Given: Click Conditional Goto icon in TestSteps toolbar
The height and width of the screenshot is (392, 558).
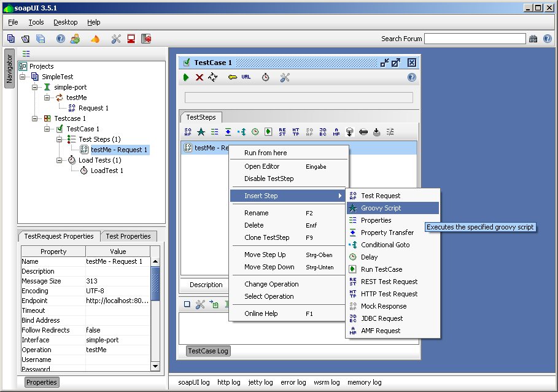Looking at the screenshot, I should (242, 132).
